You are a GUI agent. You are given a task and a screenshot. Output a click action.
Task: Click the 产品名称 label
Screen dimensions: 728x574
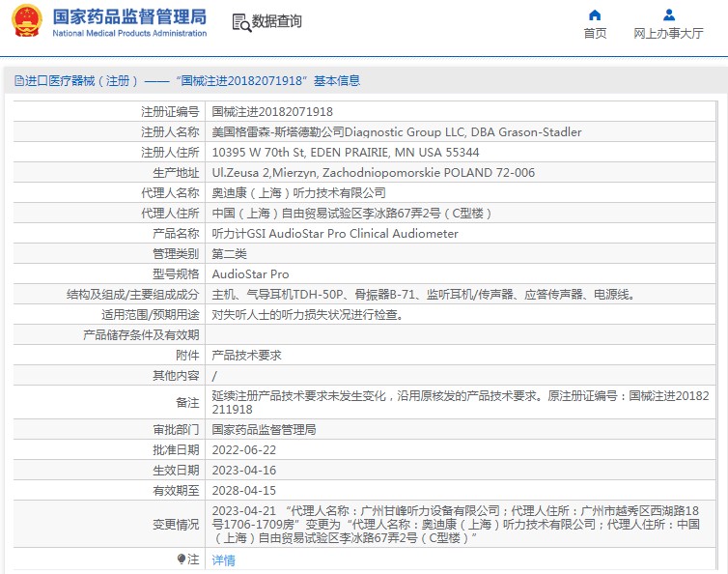click(x=176, y=233)
